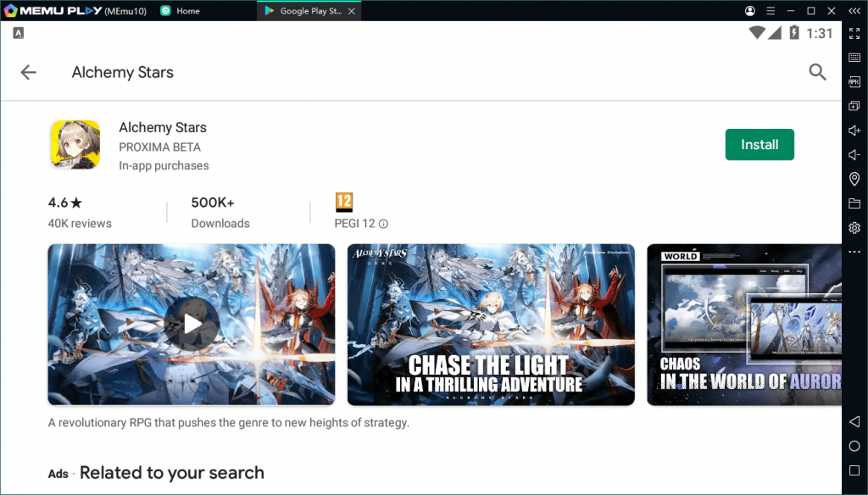Decrease emulator volume with volume-down icon

click(x=854, y=155)
